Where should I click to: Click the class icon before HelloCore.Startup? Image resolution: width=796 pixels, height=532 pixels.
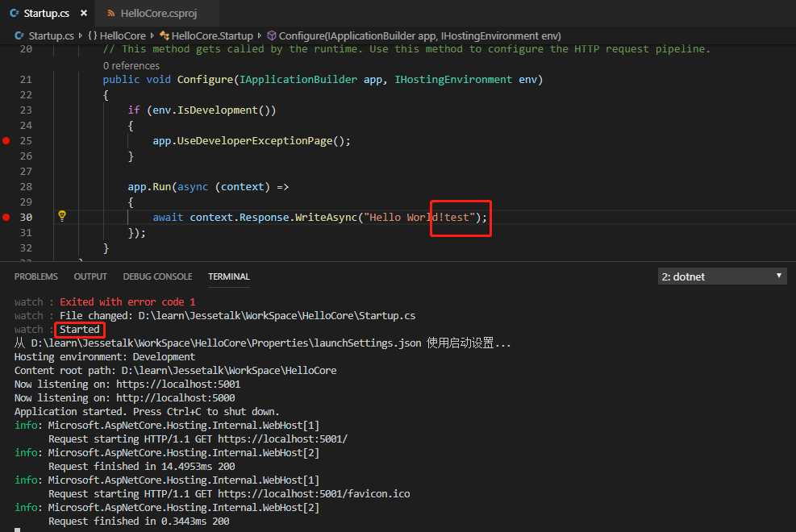[165, 36]
